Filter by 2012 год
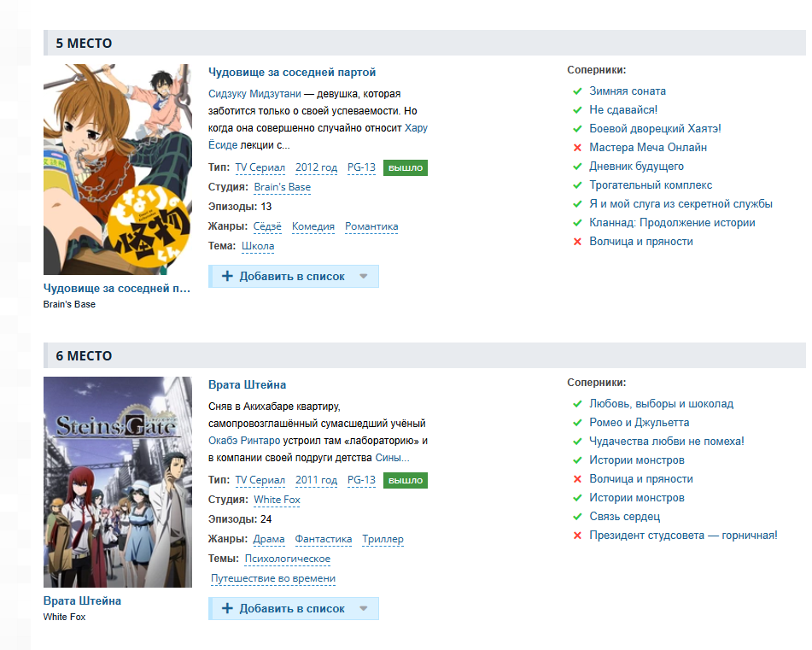The width and height of the screenshot is (812, 650). pos(317,167)
